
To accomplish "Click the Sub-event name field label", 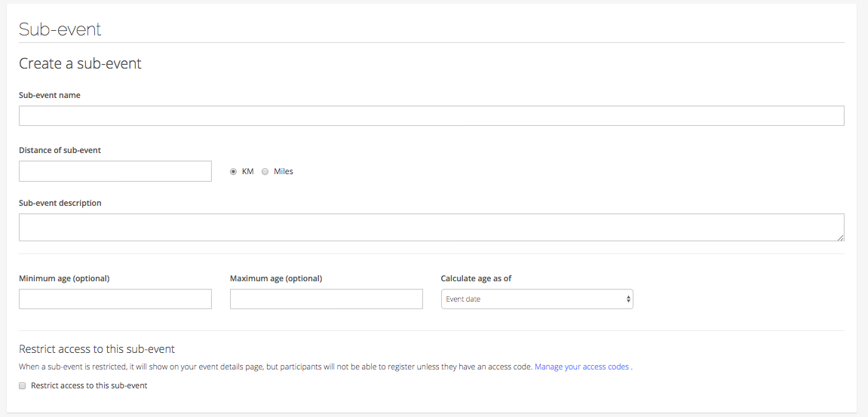I will coord(50,95).
